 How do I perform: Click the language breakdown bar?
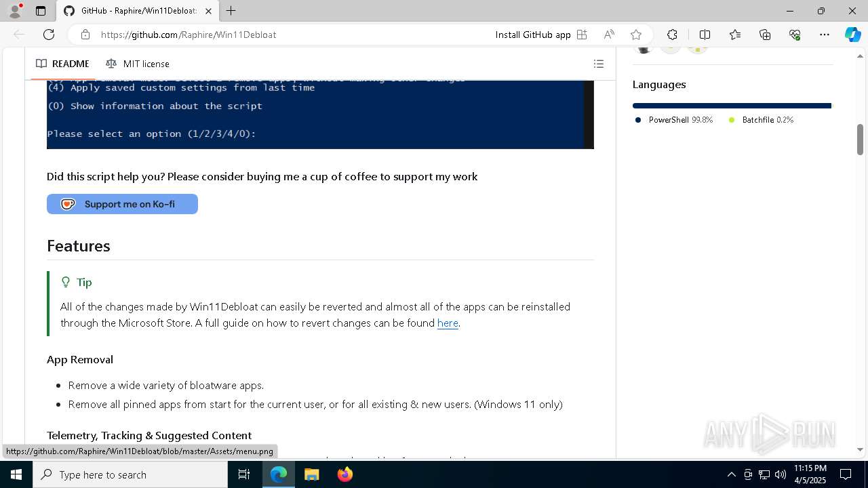(732, 106)
